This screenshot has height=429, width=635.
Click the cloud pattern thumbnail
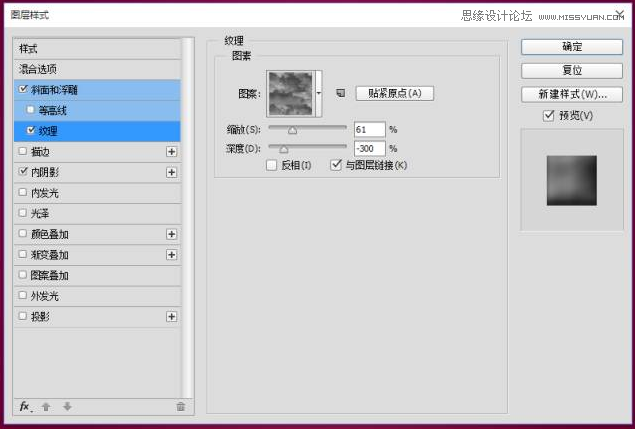pyautogui.click(x=291, y=94)
